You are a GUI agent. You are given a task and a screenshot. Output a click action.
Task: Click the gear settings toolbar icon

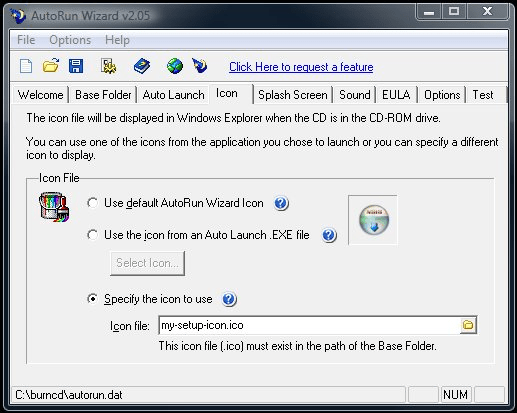[109, 66]
